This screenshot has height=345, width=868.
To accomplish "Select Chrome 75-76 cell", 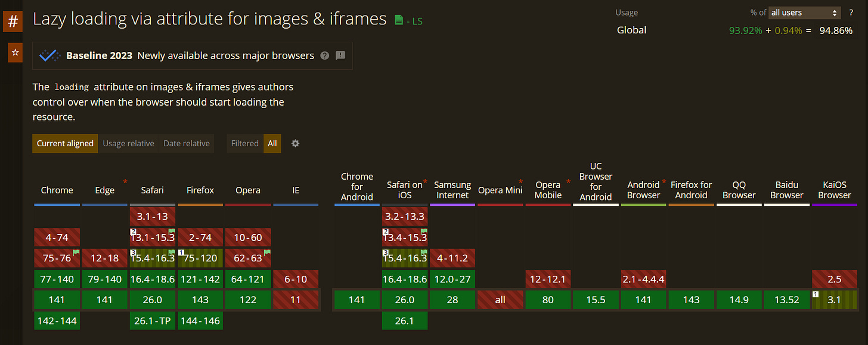I will pyautogui.click(x=57, y=258).
